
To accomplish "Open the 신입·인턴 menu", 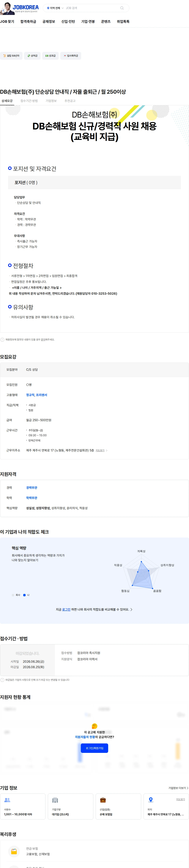I will point(68,22).
